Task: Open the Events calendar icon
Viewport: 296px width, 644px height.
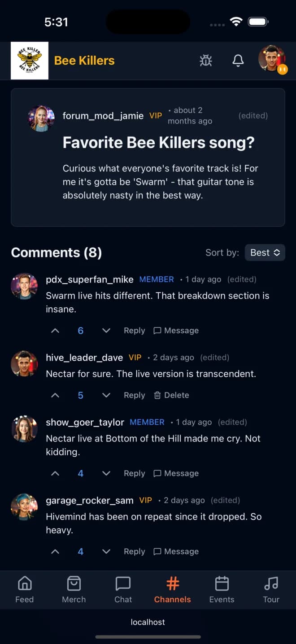Action: pos(222,583)
